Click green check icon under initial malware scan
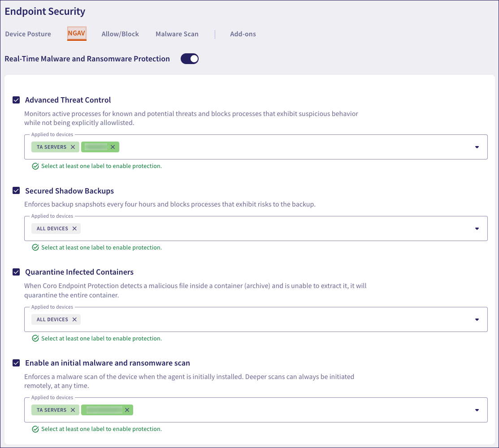Image resolution: width=499 pixels, height=448 pixels. point(35,429)
